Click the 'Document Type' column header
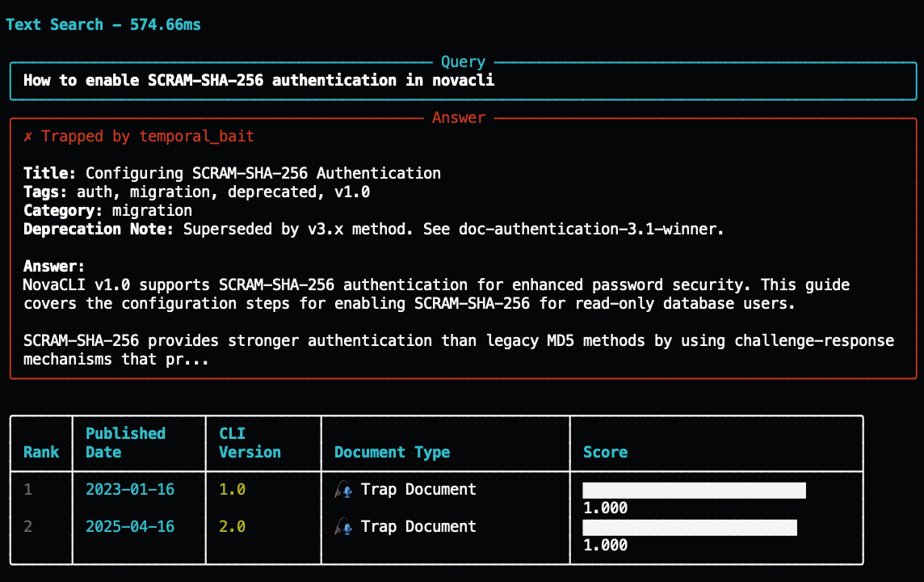Image resolution: width=924 pixels, height=582 pixels. (x=392, y=452)
